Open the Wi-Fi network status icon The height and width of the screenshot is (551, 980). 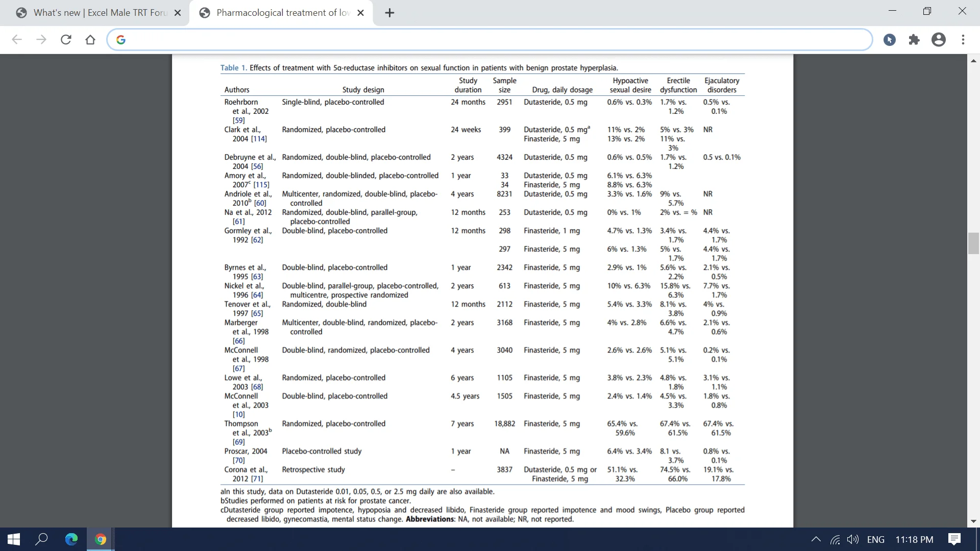coord(835,539)
